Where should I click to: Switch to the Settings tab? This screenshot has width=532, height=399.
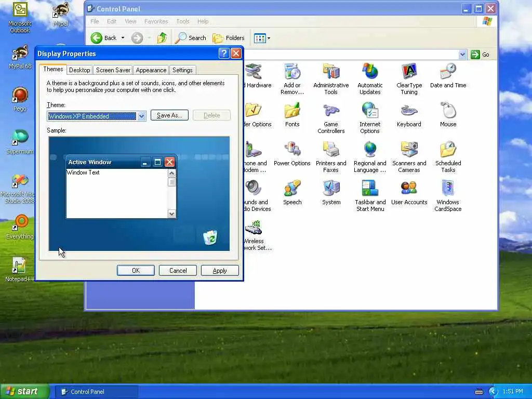pos(182,70)
